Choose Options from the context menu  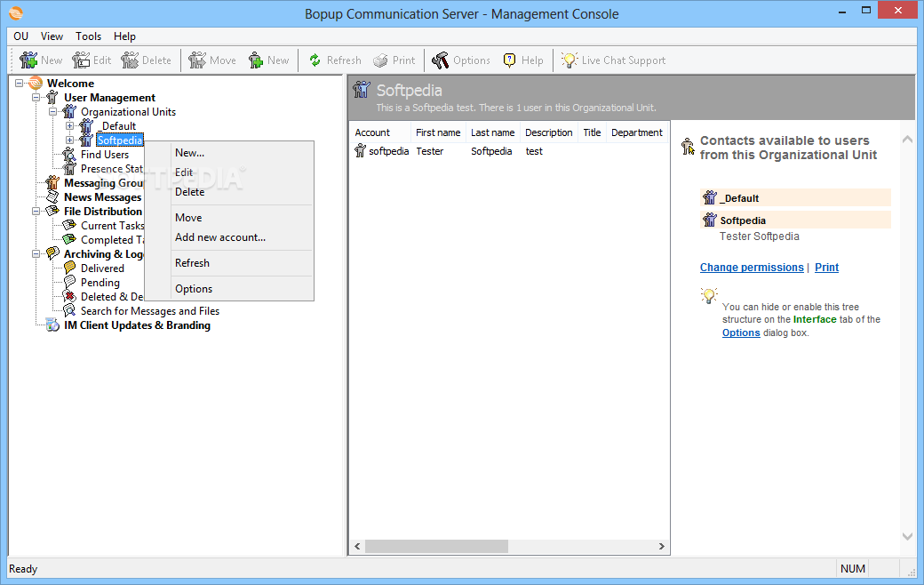pos(229,289)
